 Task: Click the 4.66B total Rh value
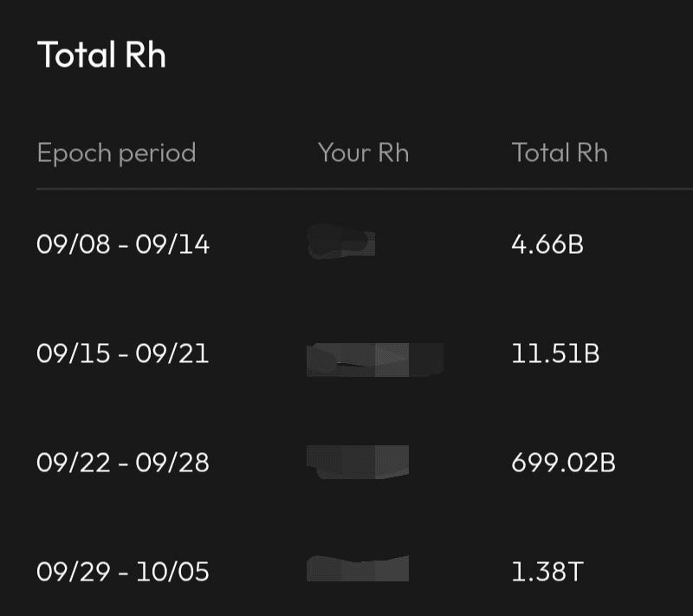547,245
